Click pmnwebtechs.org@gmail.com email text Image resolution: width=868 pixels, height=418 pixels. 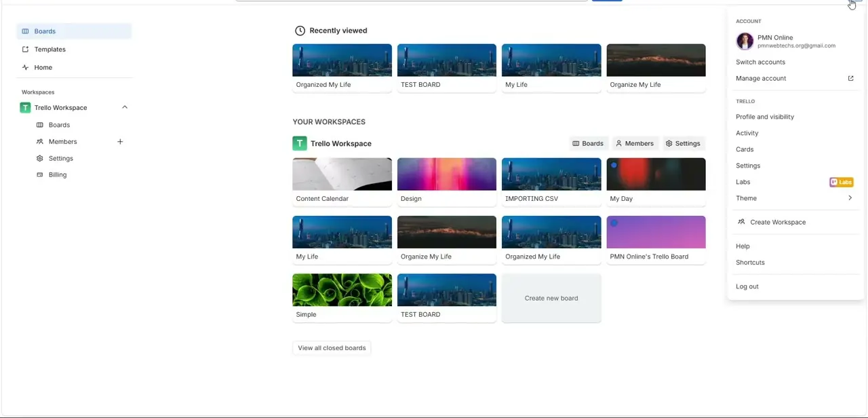point(796,46)
